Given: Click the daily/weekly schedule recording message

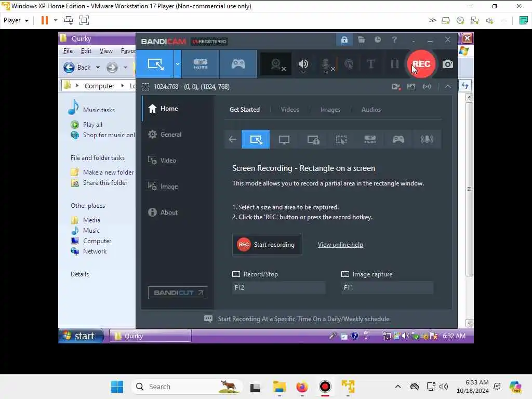Looking at the screenshot, I should coord(303,319).
